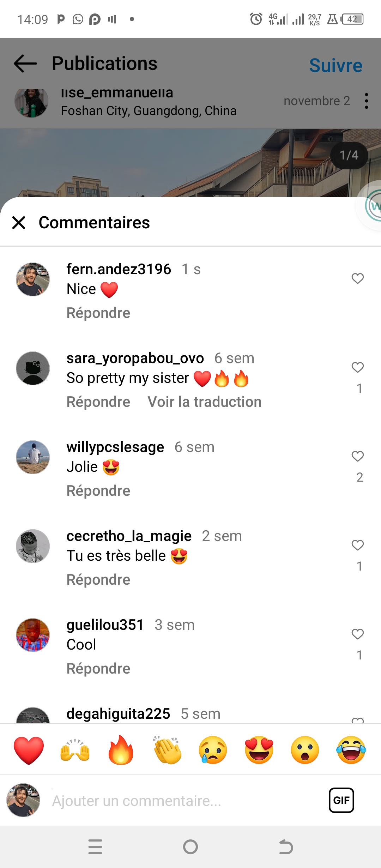Screen dimensions: 381x868
Task: Show translation of sara_yoropabou_ovo's comment
Action: click(205, 402)
